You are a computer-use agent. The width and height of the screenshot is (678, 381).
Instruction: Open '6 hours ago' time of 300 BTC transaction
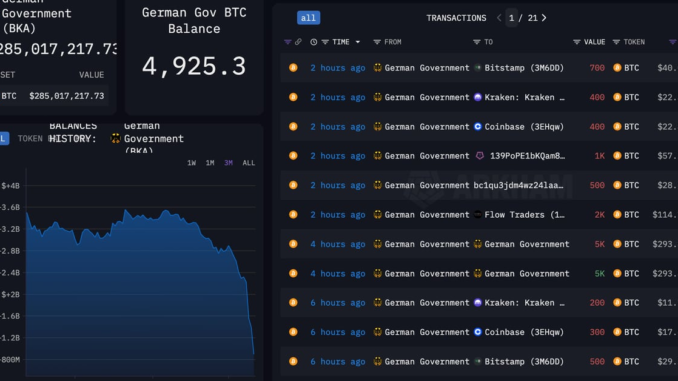pyautogui.click(x=338, y=332)
